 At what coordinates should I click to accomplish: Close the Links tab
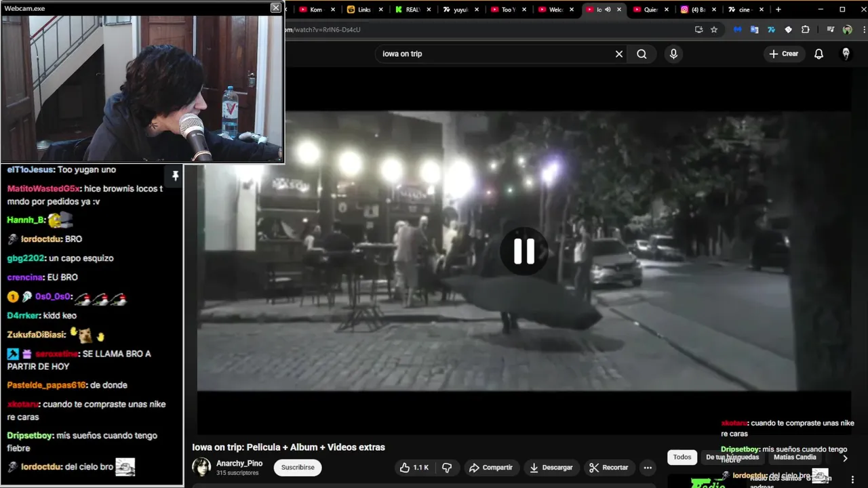(x=381, y=9)
